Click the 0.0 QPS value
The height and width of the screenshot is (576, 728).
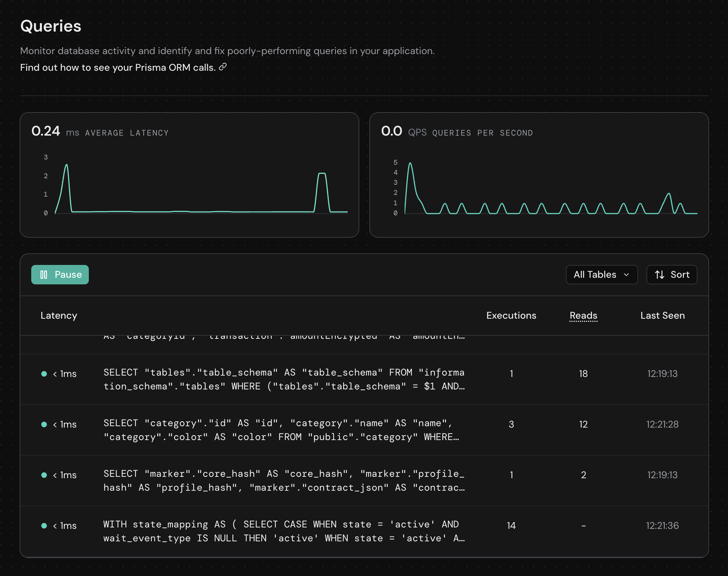(x=392, y=131)
